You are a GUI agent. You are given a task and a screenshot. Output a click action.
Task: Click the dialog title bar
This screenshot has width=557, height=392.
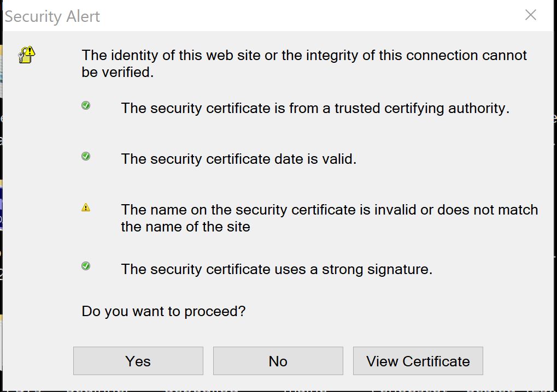pos(273,15)
